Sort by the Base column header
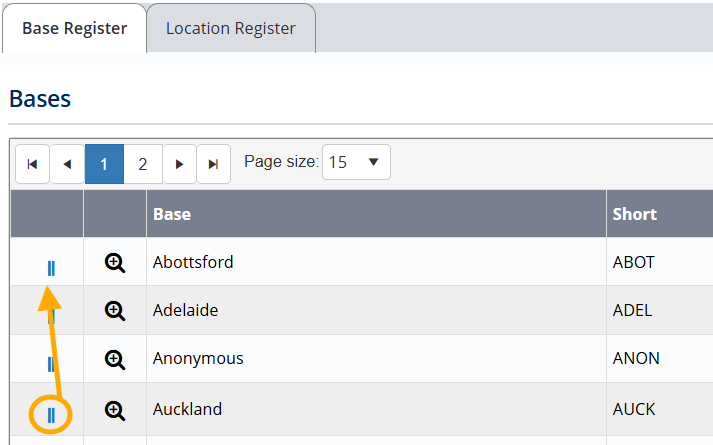 pyautogui.click(x=172, y=214)
